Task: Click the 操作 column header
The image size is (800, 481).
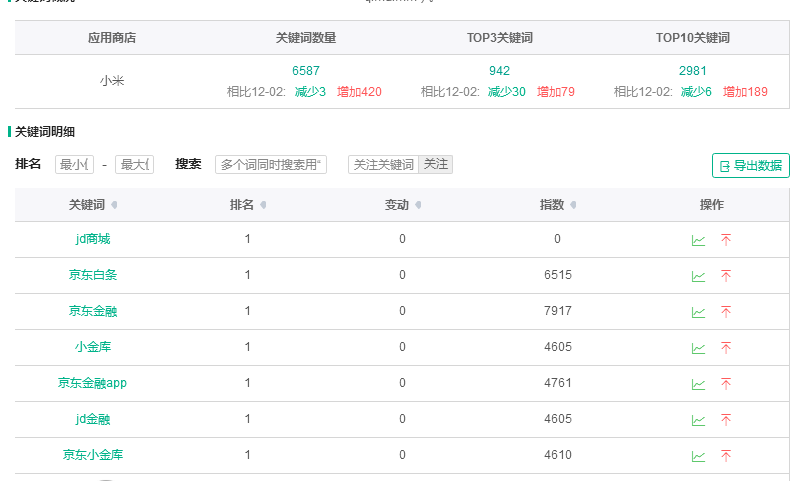Action: point(712,205)
